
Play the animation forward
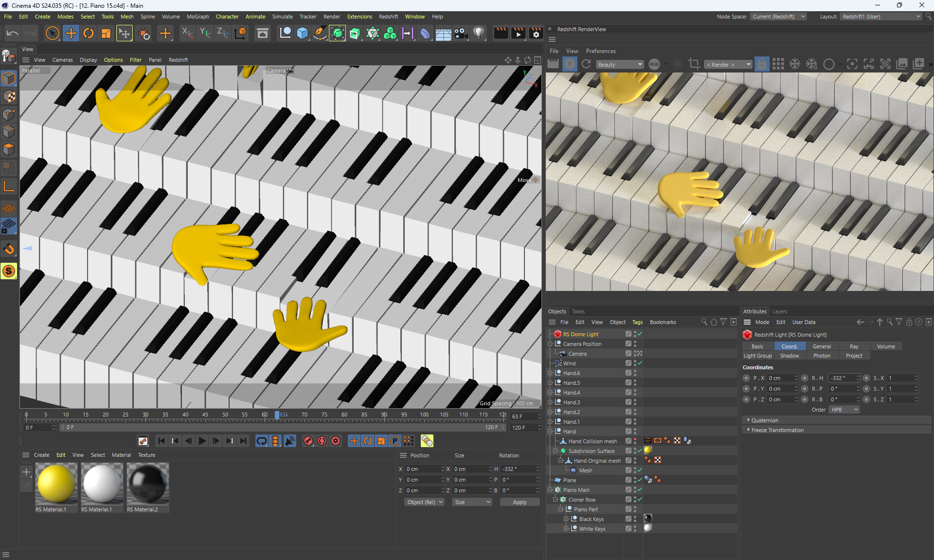pyautogui.click(x=202, y=441)
